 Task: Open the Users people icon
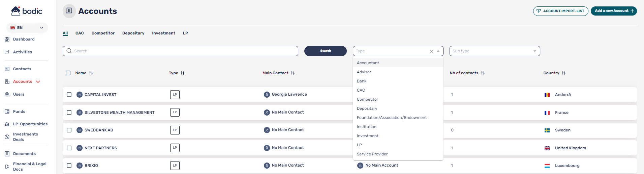tap(7, 94)
